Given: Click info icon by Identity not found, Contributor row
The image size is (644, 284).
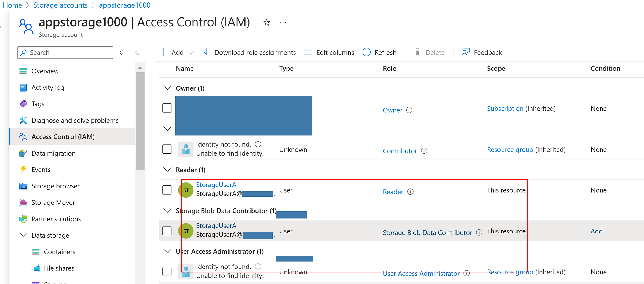Looking at the screenshot, I should [x=258, y=144].
